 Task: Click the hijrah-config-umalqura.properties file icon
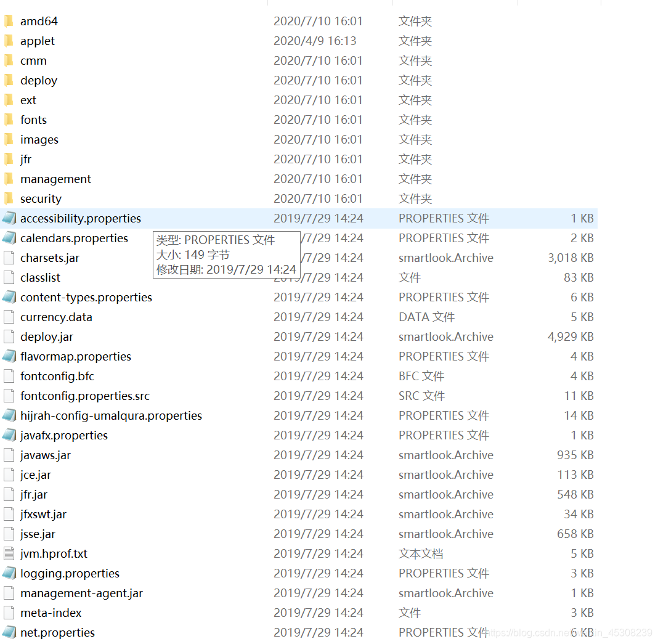pos(9,415)
